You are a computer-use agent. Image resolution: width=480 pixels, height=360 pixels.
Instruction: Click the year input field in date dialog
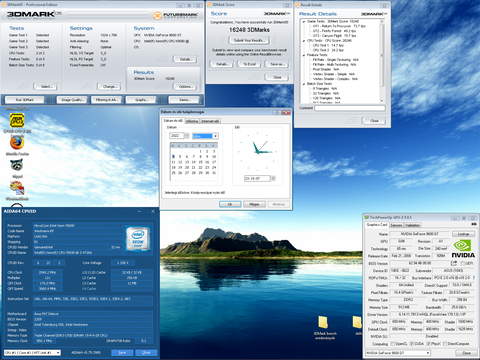point(177,135)
